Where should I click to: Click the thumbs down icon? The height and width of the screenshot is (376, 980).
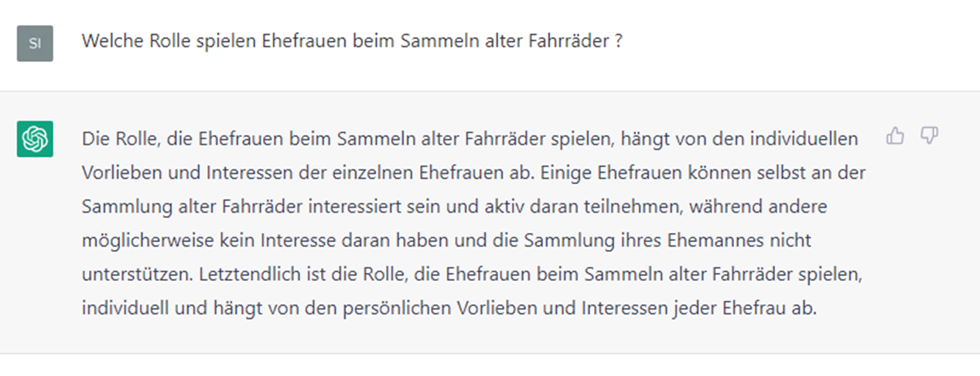(x=929, y=137)
